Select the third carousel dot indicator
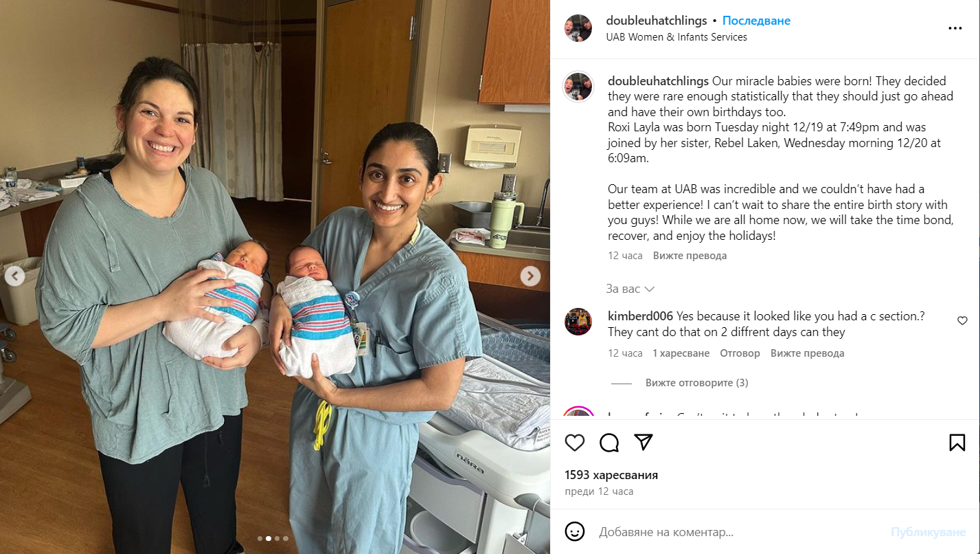 277,538
